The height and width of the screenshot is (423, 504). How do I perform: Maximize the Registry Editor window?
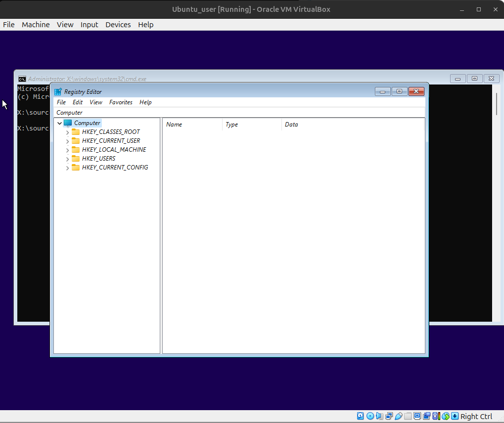[399, 91]
